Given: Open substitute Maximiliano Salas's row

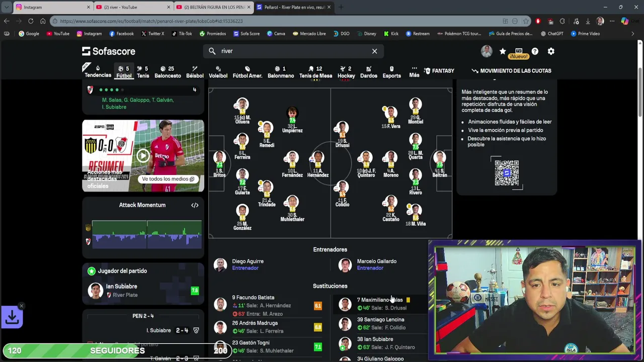Looking at the screenshot, I should [380, 304].
